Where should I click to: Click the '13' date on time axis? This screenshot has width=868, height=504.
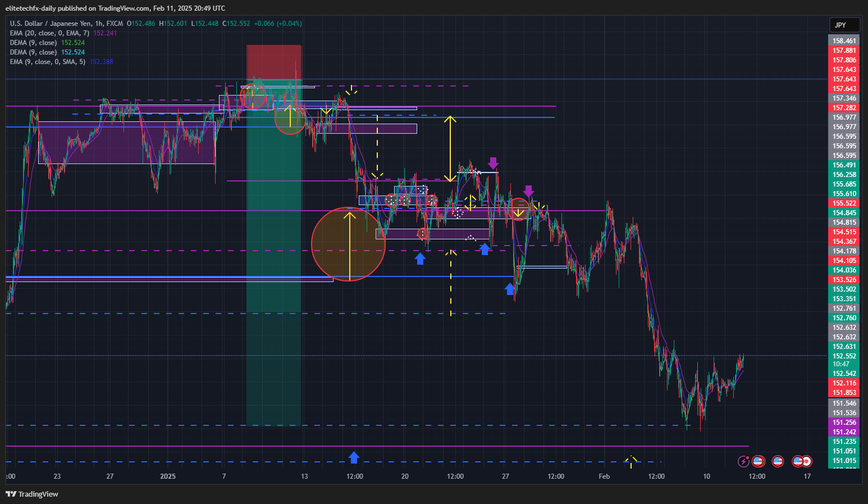[x=304, y=476]
